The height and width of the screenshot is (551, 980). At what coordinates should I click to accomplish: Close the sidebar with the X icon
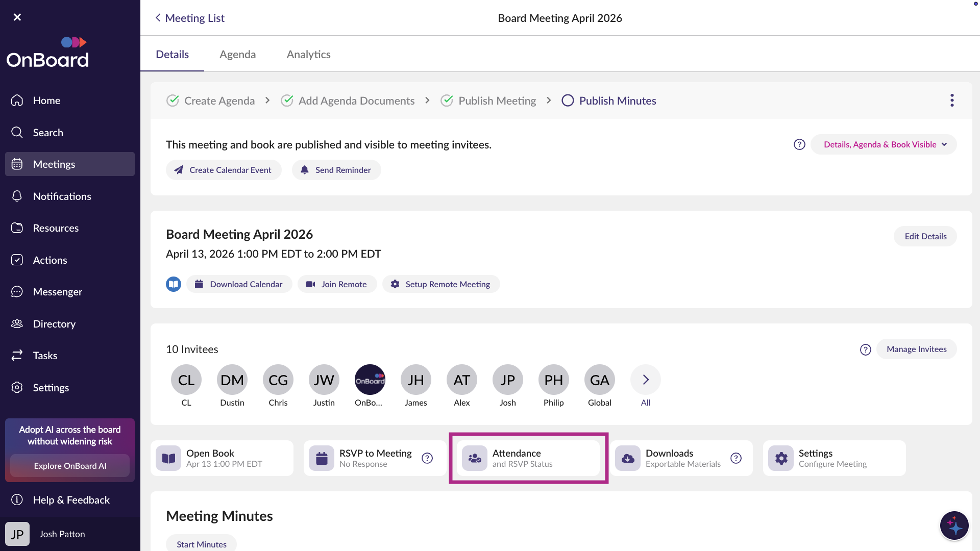pos(17,17)
